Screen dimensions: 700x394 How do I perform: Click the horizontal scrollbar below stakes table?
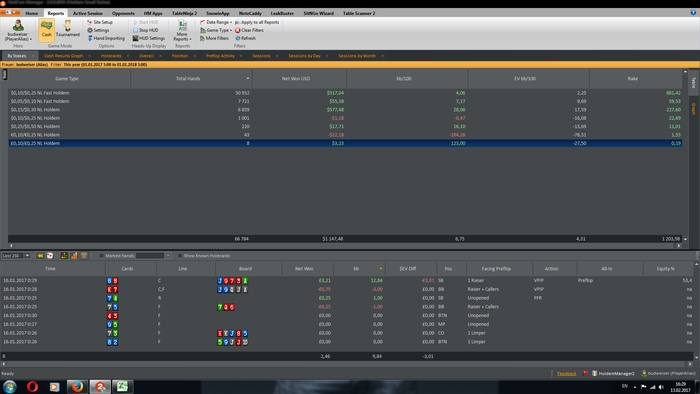(x=345, y=245)
